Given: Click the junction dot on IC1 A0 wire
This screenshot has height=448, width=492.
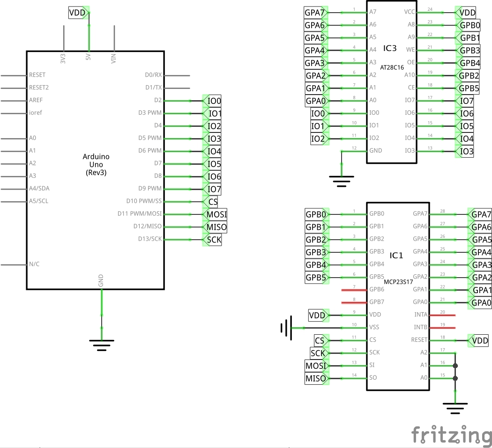Looking at the screenshot, I should pos(455,378).
